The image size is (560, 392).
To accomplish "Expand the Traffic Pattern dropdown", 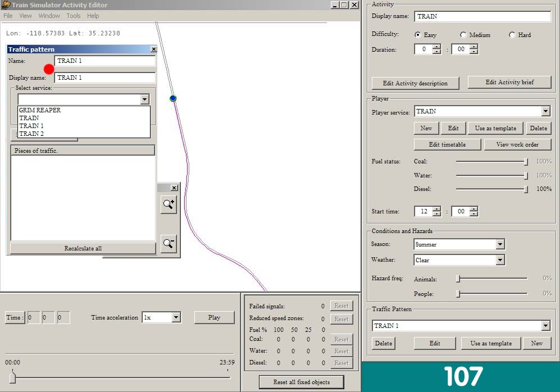I will [x=546, y=326].
